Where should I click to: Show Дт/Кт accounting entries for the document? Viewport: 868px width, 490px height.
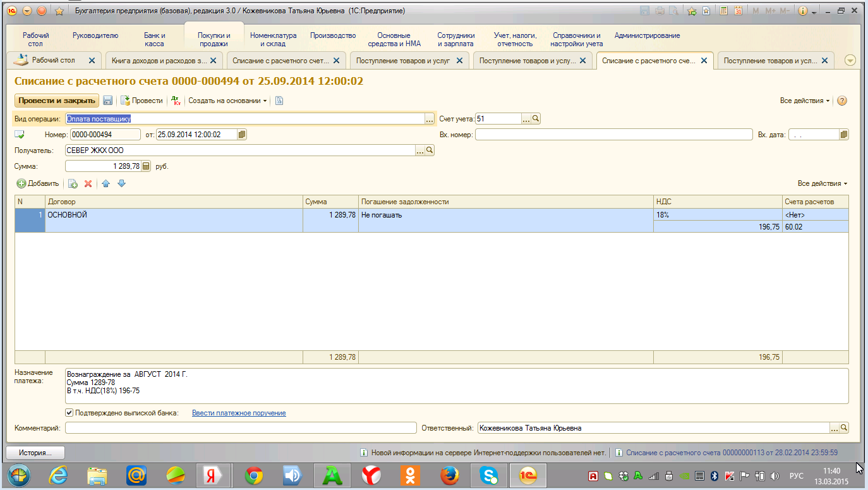[176, 101]
